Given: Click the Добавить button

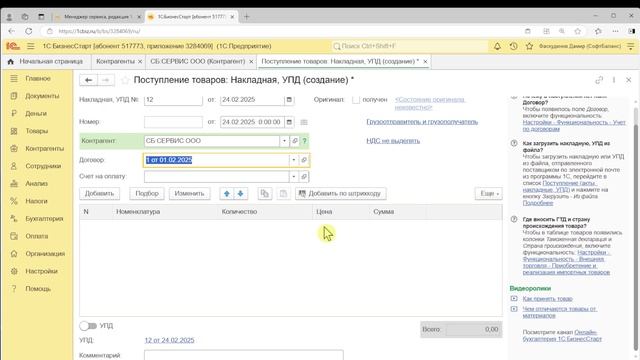Looking at the screenshot, I should (100, 193).
